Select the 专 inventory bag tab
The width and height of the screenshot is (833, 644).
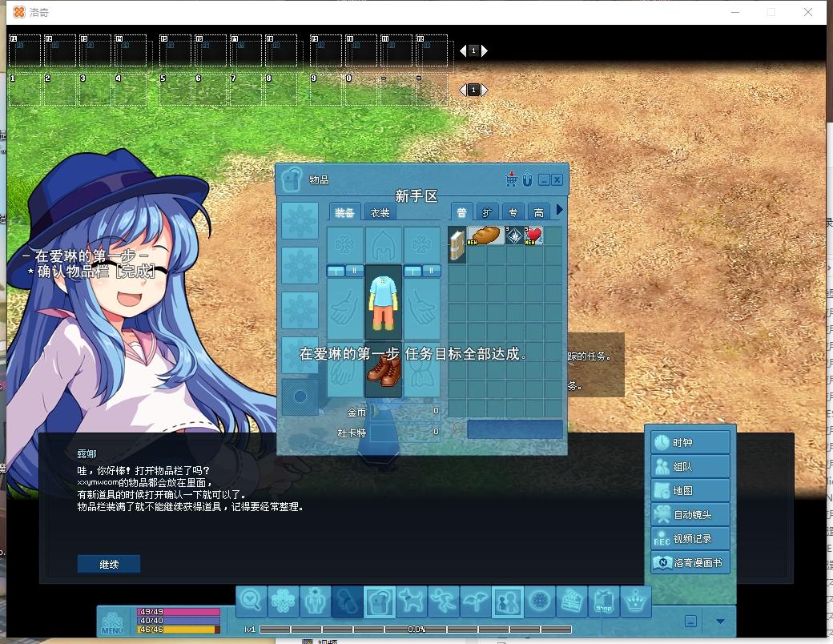[513, 212]
